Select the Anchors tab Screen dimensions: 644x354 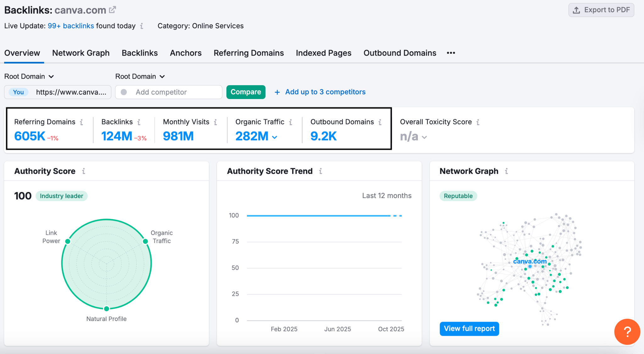[186, 53]
